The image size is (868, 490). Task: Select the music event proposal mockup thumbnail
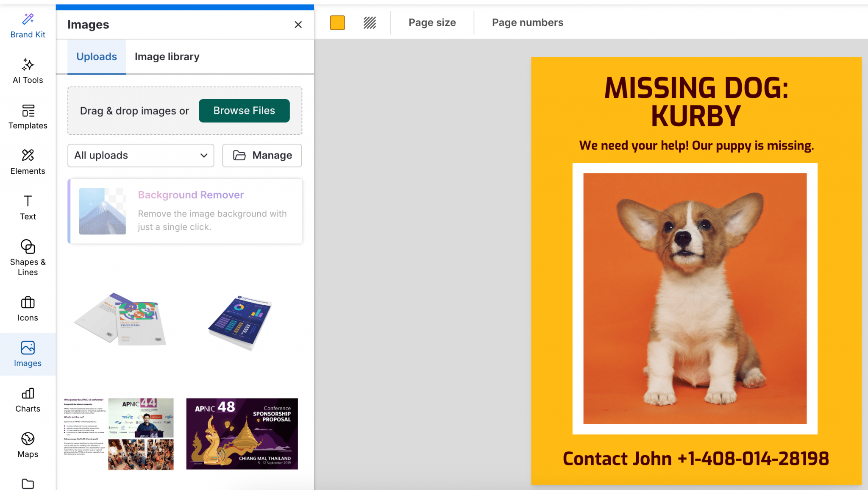[x=120, y=318]
